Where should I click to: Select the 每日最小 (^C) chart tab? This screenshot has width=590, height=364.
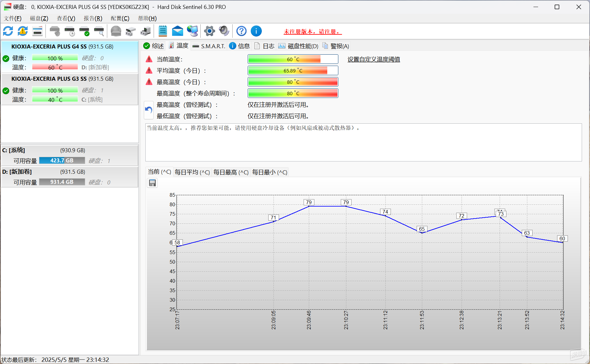point(270,172)
